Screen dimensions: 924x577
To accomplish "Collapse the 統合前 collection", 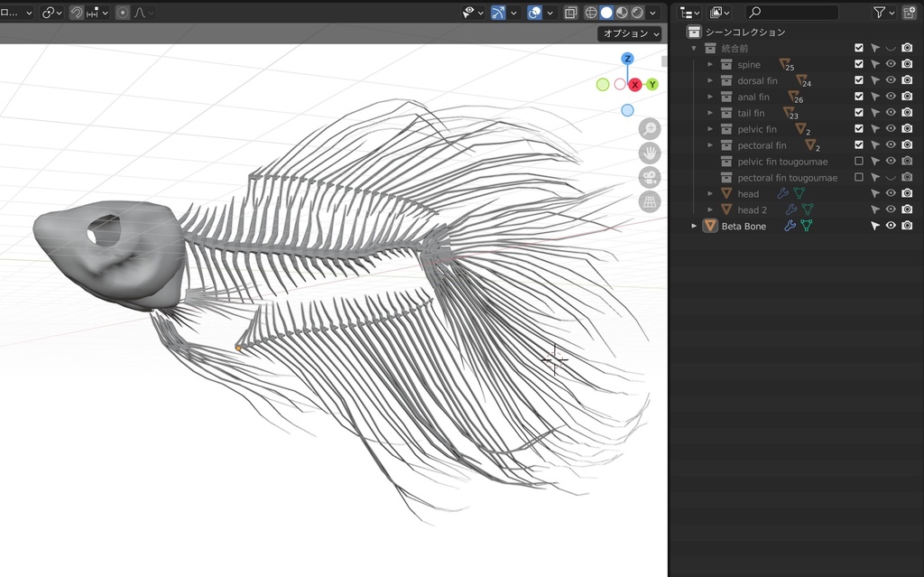I will pyautogui.click(x=693, y=48).
